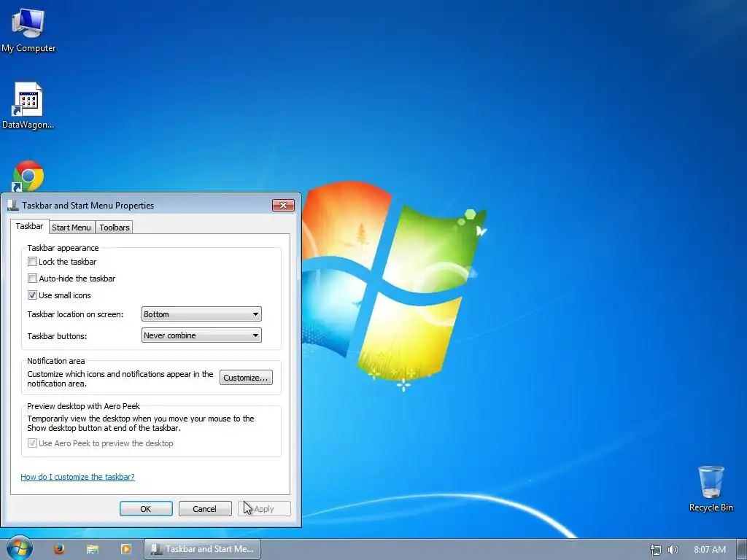Viewport: 747px width, 560px height.
Task: Toggle Auto-hide the taskbar checkbox
Action: click(x=32, y=278)
